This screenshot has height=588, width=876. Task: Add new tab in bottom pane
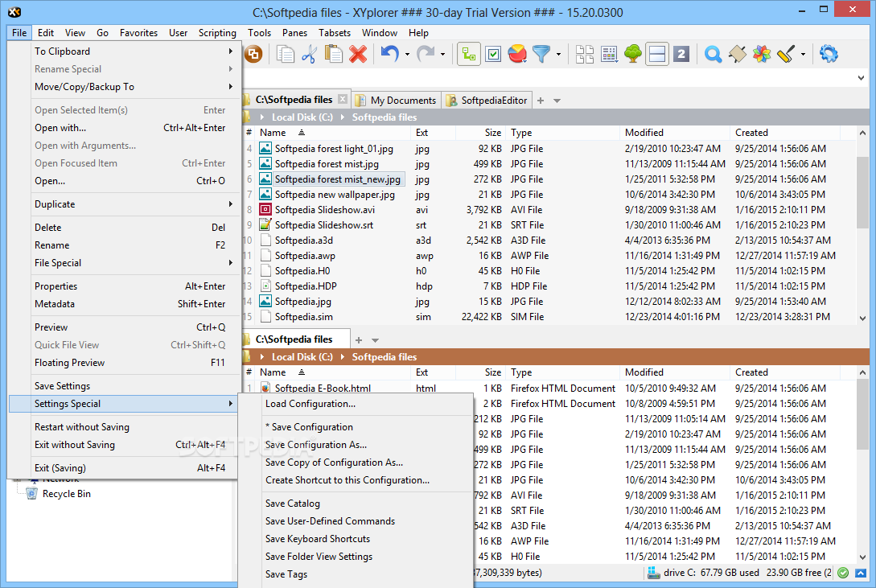(x=359, y=340)
